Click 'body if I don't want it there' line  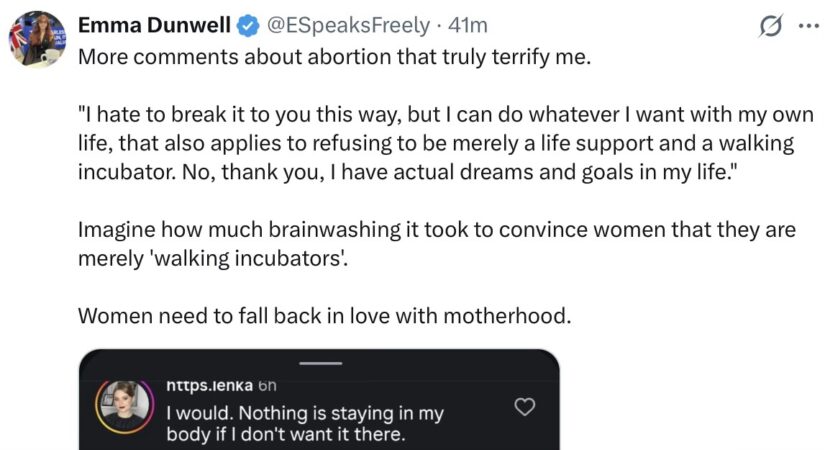pyautogui.click(x=286, y=435)
